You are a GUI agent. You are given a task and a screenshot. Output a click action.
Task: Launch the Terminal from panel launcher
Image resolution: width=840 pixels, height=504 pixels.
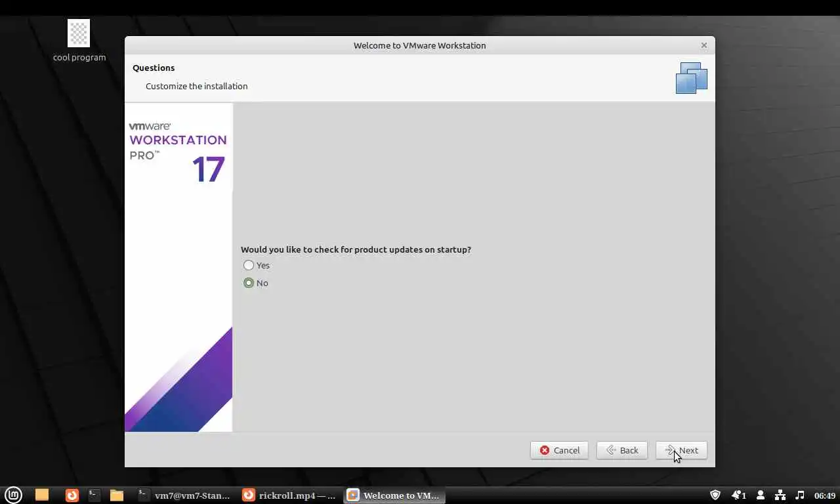tap(94, 495)
